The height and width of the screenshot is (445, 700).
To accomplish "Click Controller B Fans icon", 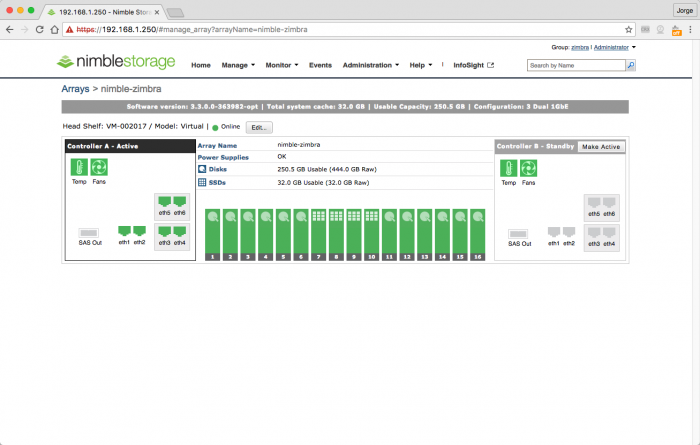I will click(x=528, y=168).
